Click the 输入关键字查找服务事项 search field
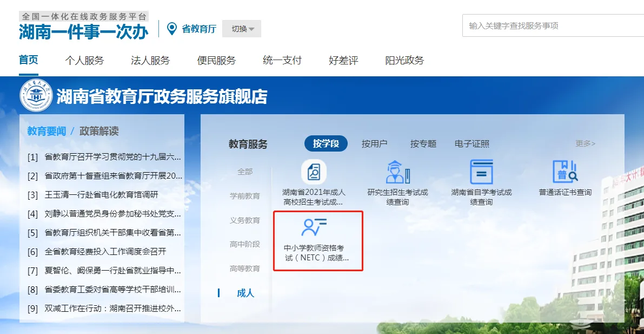 (553, 25)
